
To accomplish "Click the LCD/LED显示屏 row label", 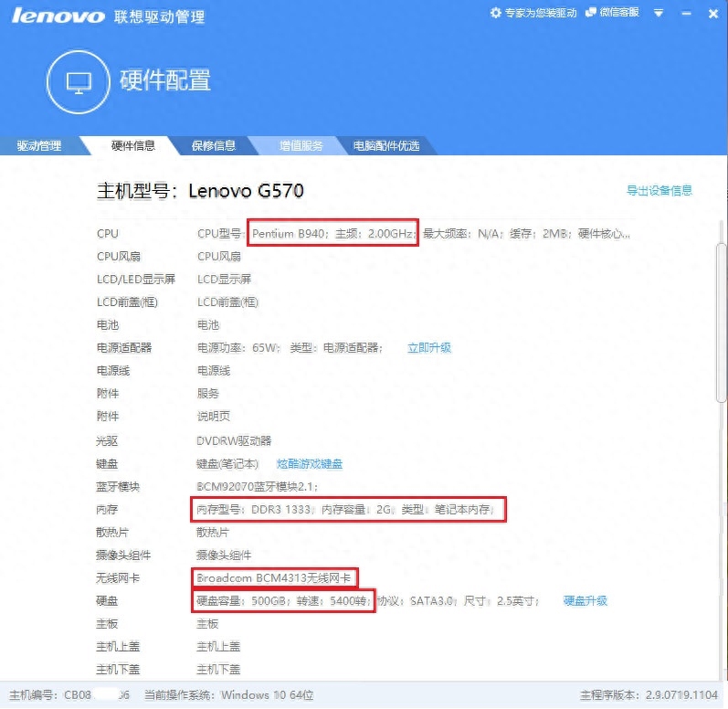I will click(x=136, y=279).
